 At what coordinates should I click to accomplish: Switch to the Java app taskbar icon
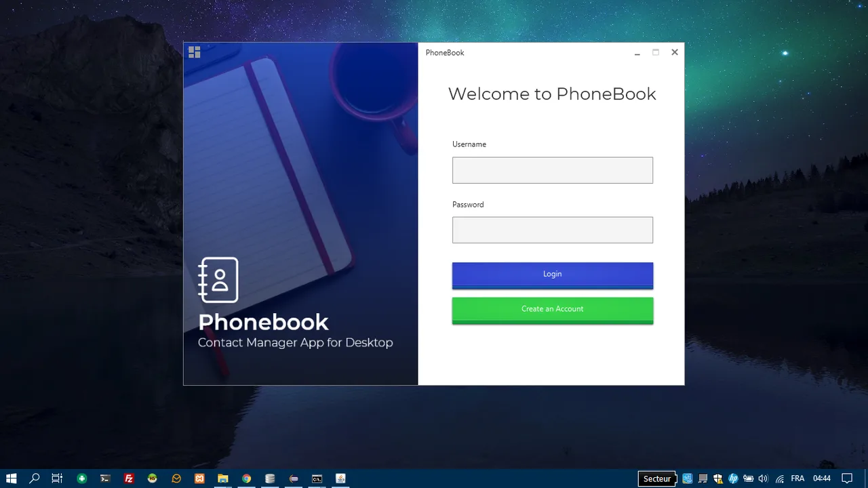(340, 479)
